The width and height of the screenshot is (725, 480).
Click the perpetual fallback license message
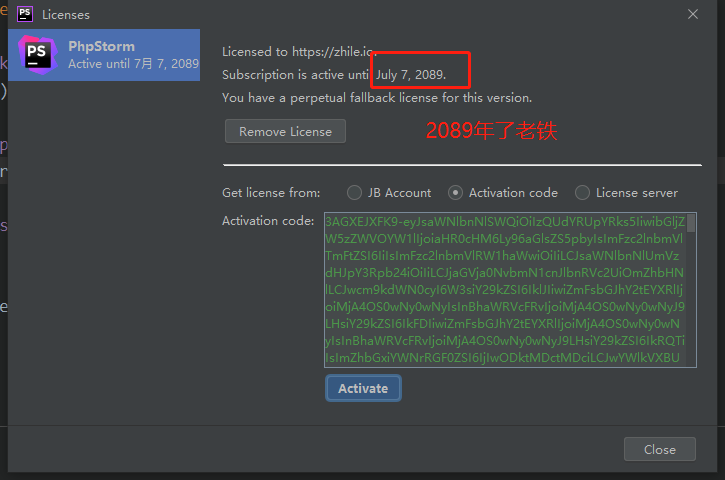point(377,98)
